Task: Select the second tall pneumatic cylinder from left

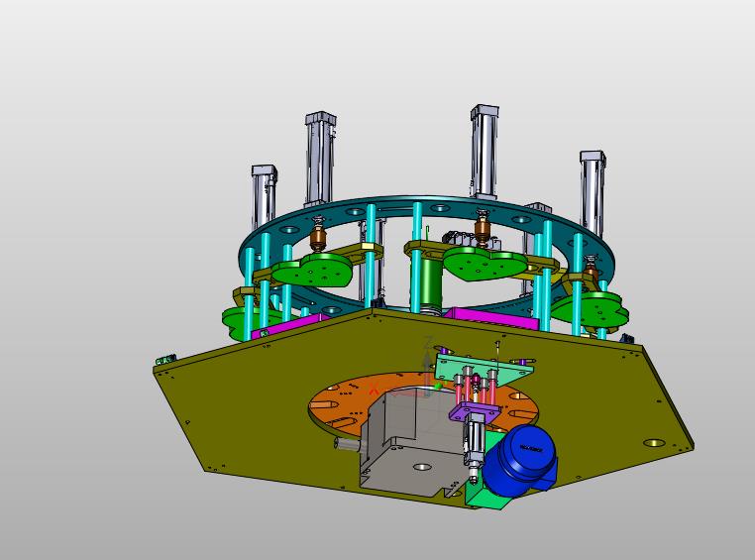Action: coord(320,159)
